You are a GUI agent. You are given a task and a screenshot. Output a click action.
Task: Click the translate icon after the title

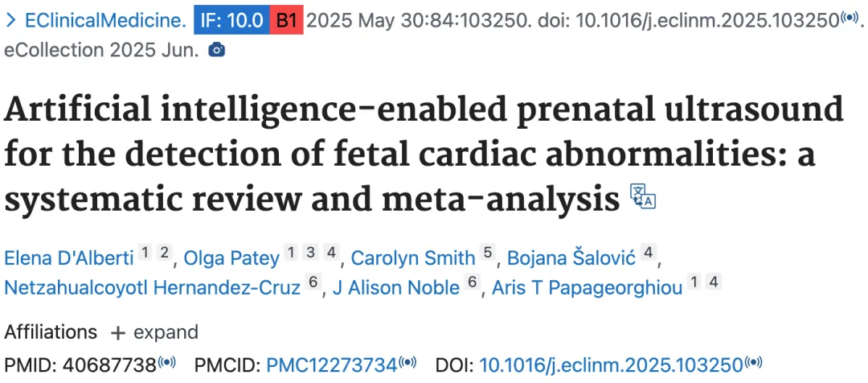[x=643, y=197]
